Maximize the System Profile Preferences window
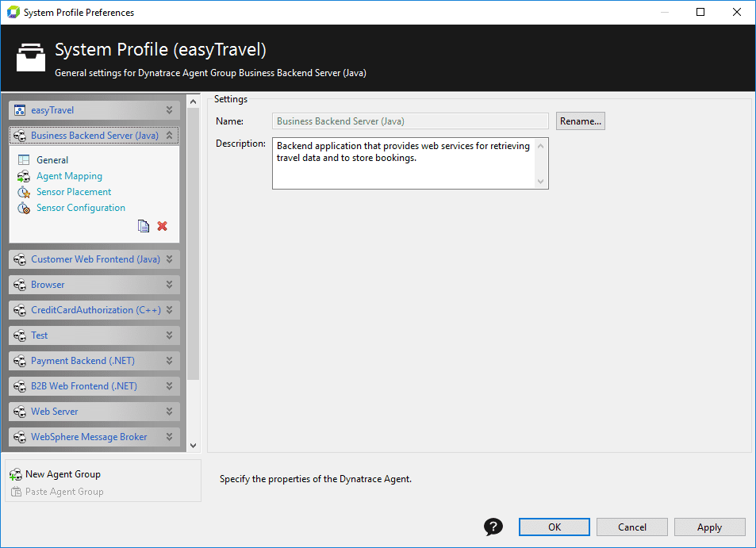 700,12
